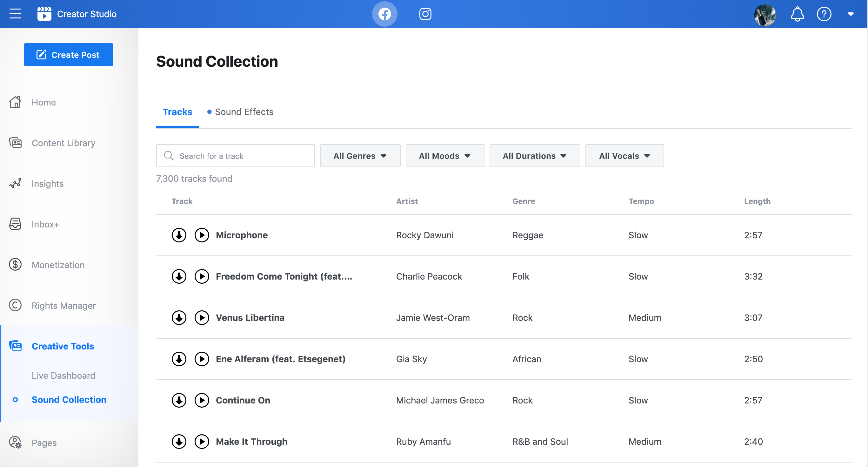Switch to the Sound Effects tab
The width and height of the screenshot is (868, 467).
click(x=244, y=112)
